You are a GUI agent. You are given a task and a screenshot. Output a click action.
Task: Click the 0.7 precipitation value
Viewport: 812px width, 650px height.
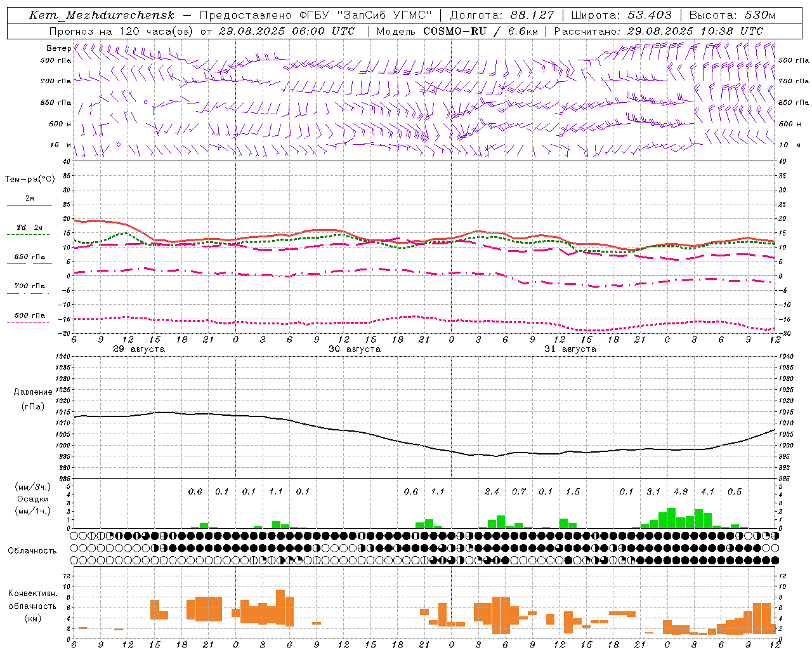click(x=519, y=491)
